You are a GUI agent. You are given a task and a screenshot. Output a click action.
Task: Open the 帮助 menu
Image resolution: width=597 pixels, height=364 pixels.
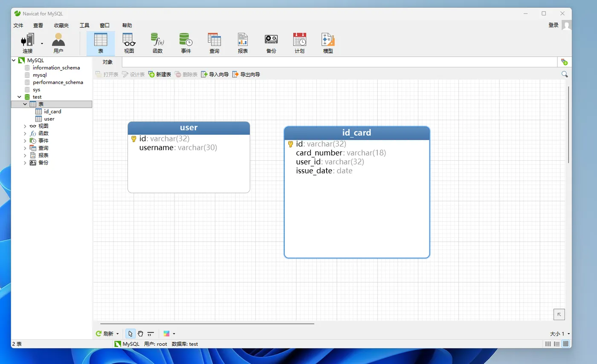(127, 26)
